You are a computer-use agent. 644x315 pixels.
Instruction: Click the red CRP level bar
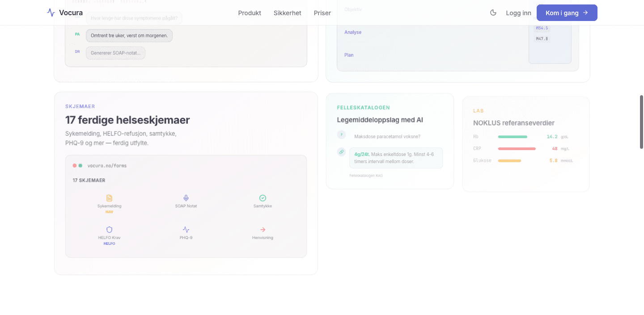tap(517, 149)
